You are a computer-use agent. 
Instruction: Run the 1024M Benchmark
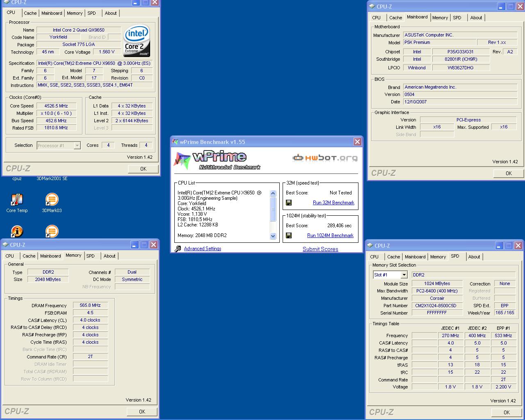[330, 235]
